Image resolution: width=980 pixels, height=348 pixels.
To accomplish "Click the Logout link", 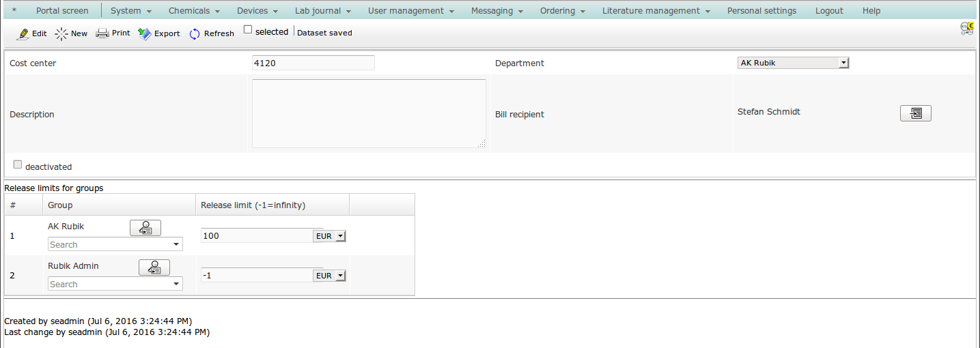I will coord(829,11).
